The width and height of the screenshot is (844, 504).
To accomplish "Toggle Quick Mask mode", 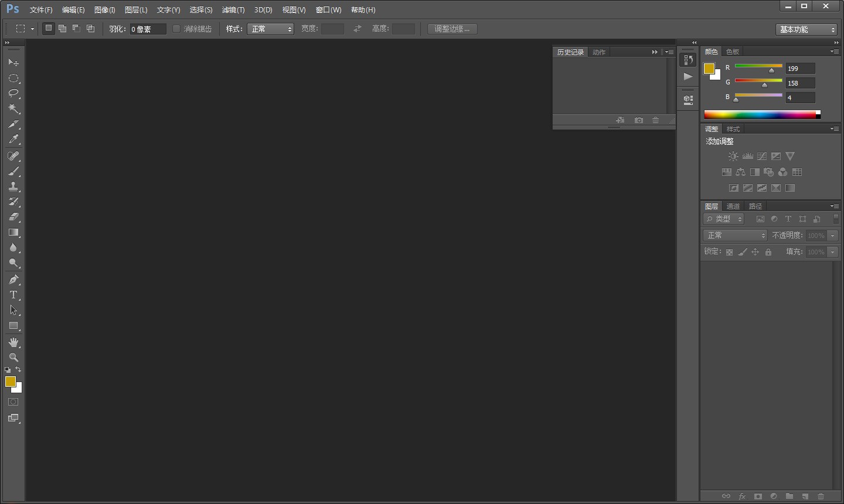I will coord(13,402).
